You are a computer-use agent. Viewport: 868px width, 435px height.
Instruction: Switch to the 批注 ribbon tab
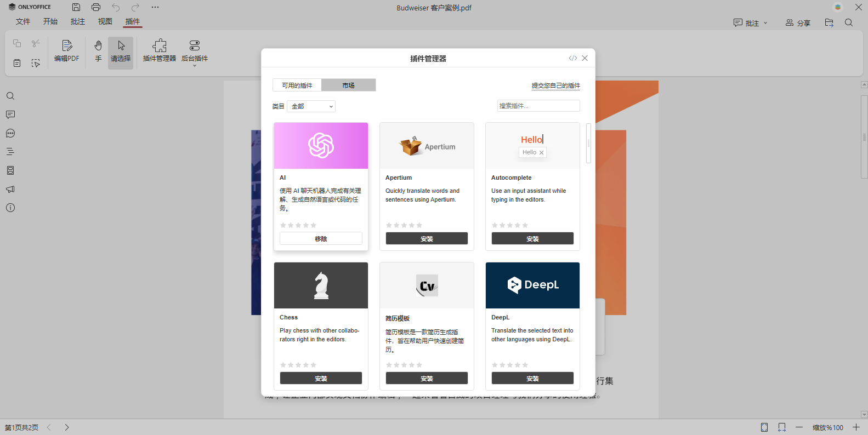78,21
